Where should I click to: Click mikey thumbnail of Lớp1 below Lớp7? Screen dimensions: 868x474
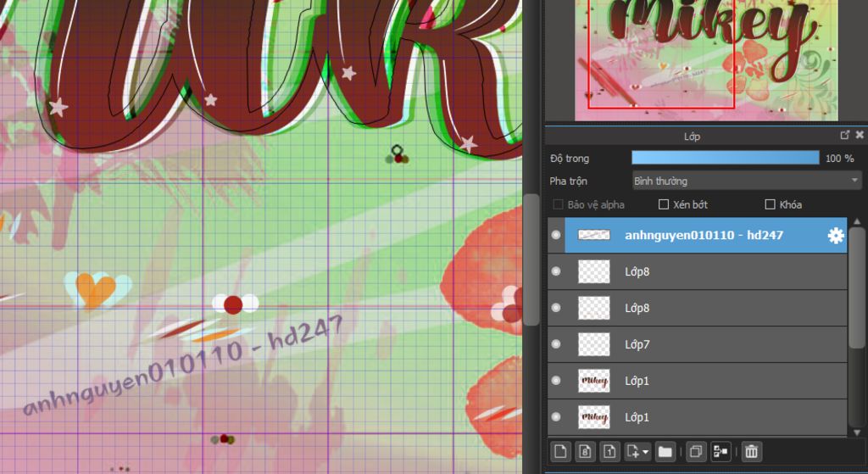click(594, 381)
